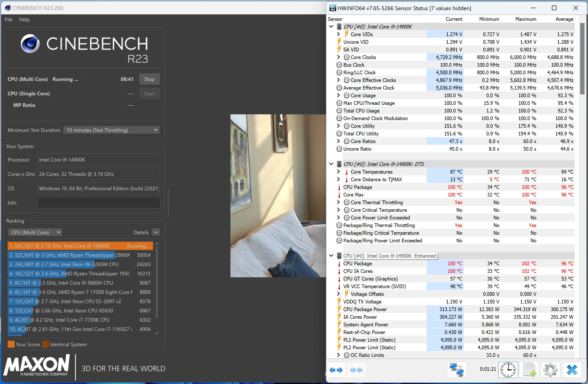Viewport: 588px width, 384px height.
Task: Click the collapse-columns inward arrows icon
Action: coord(356,370)
